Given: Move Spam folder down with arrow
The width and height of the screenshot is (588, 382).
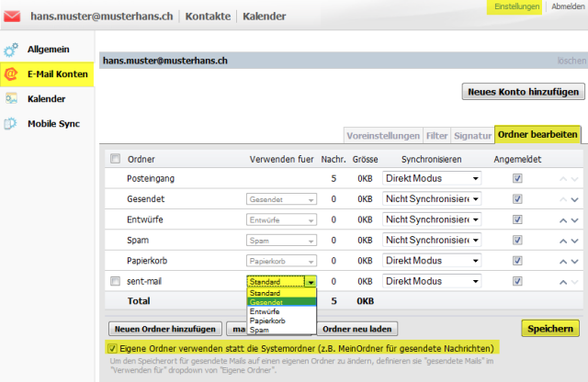Looking at the screenshot, I should tap(574, 241).
